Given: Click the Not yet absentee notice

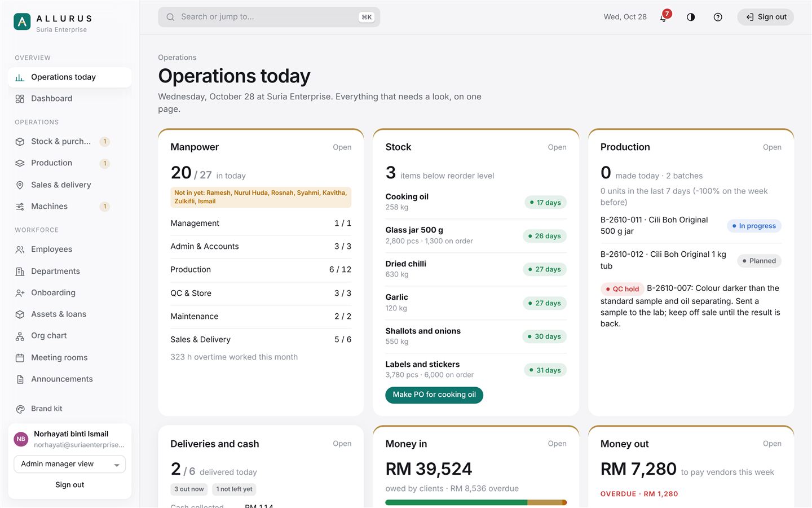Looking at the screenshot, I should point(261,197).
